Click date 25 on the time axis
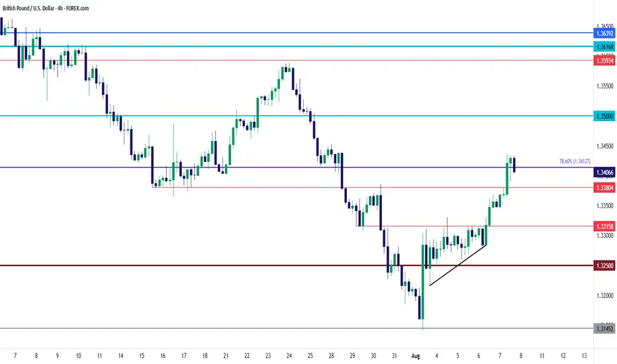 pos(310,356)
